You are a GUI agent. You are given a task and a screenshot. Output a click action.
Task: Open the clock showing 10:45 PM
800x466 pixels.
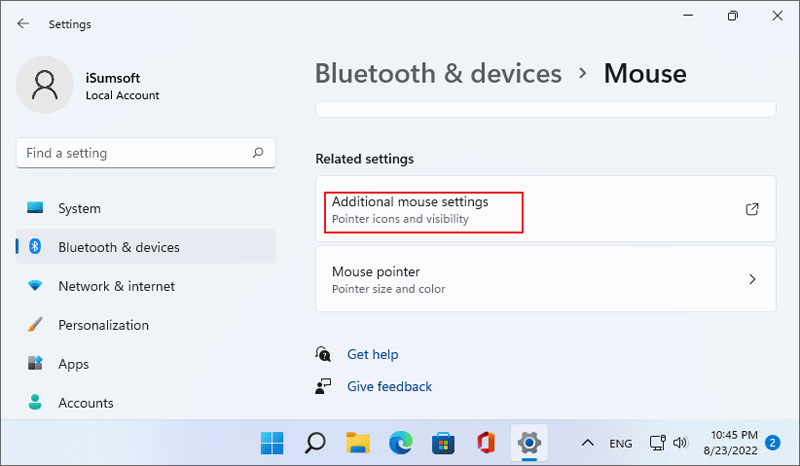(x=733, y=443)
